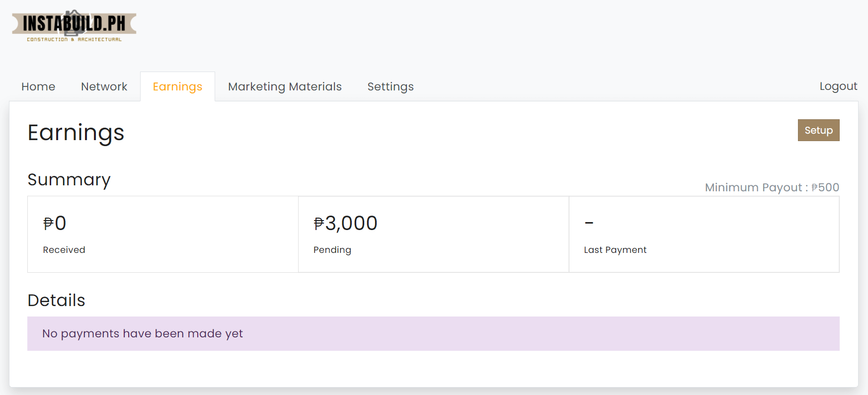Click the Earnings page heading
Viewport: 868px width, 395px height.
pyautogui.click(x=76, y=133)
